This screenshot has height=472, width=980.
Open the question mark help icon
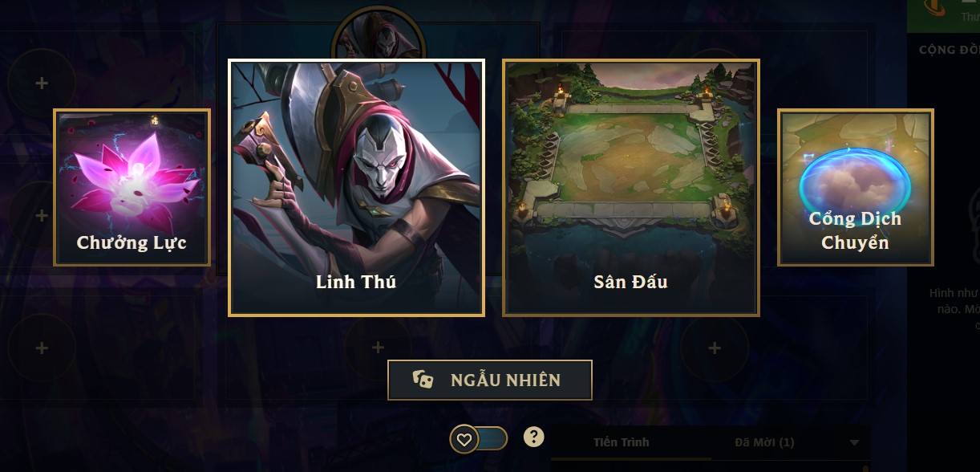tap(534, 437)
